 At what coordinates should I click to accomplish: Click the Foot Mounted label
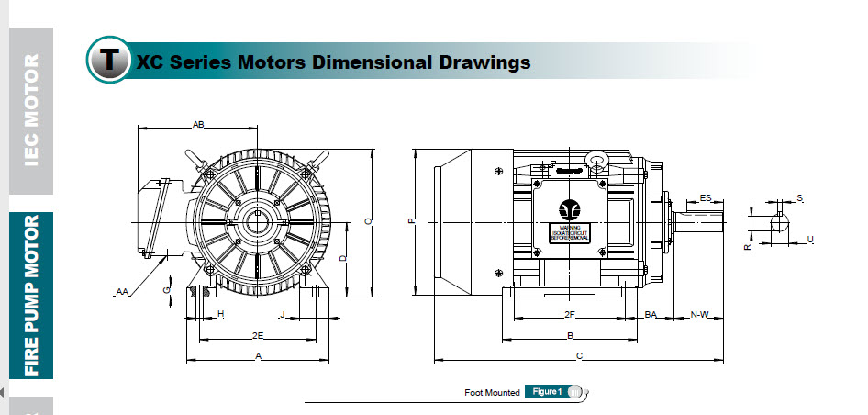click(492, 393)
